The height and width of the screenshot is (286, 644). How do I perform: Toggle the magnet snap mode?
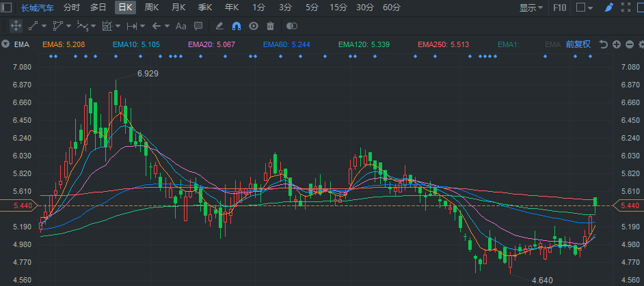click(x=237, y=26)
